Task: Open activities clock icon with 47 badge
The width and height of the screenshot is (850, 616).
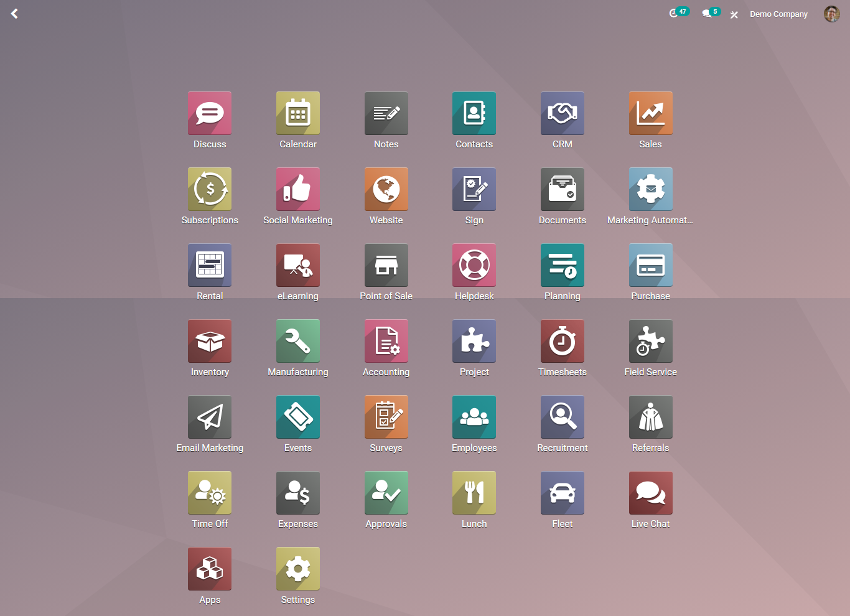Action: 679,12
